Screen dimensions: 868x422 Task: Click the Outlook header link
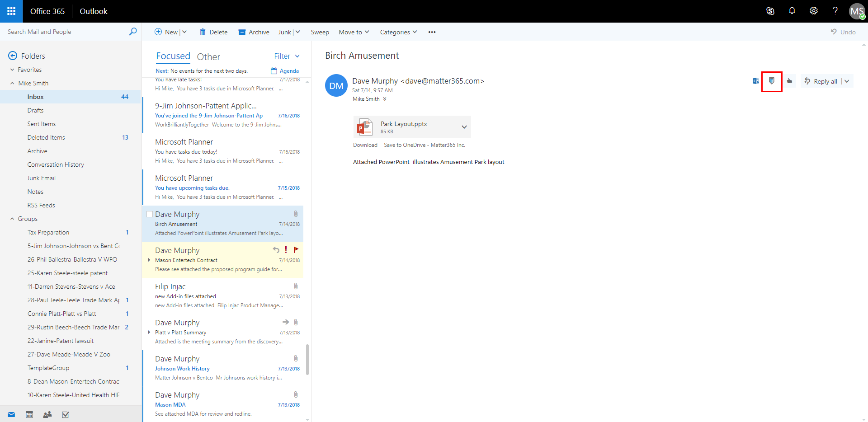(94, 11)
